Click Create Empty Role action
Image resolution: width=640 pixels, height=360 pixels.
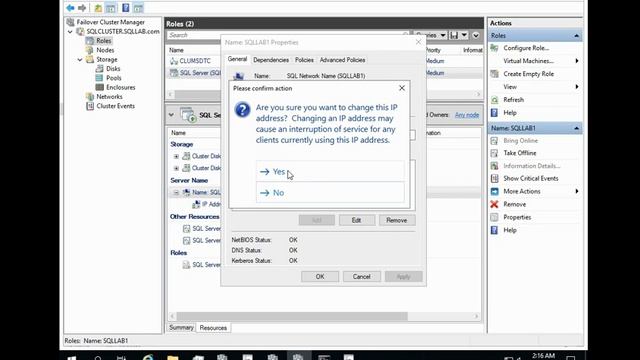(x=529, y=74)
